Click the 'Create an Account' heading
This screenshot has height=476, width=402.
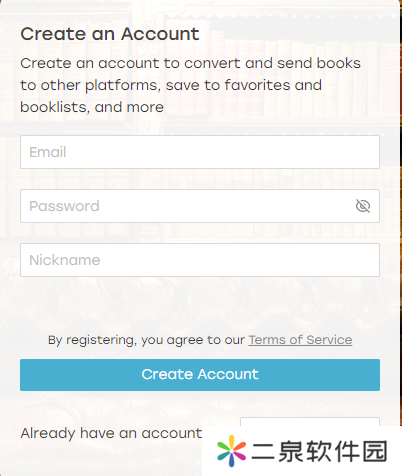[110, 34]
